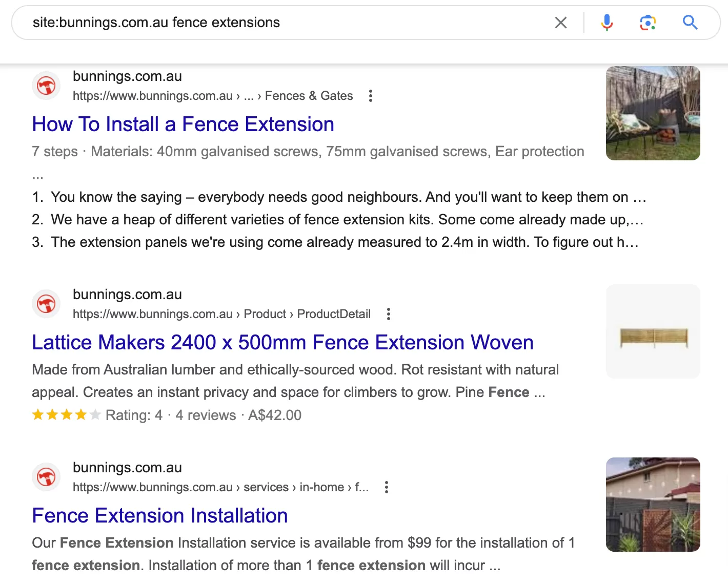Click Bunnings favicon beside the first result
The height and width of the screenshot is (585, 728).
[x=47, y=86]
